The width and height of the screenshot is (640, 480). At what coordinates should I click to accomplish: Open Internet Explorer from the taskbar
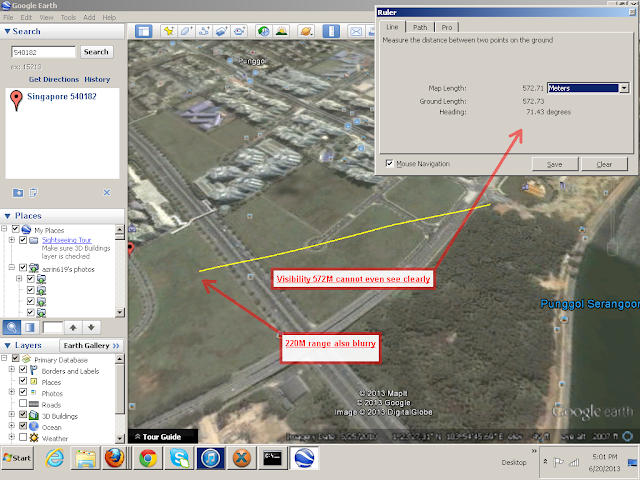coord(54,458)
